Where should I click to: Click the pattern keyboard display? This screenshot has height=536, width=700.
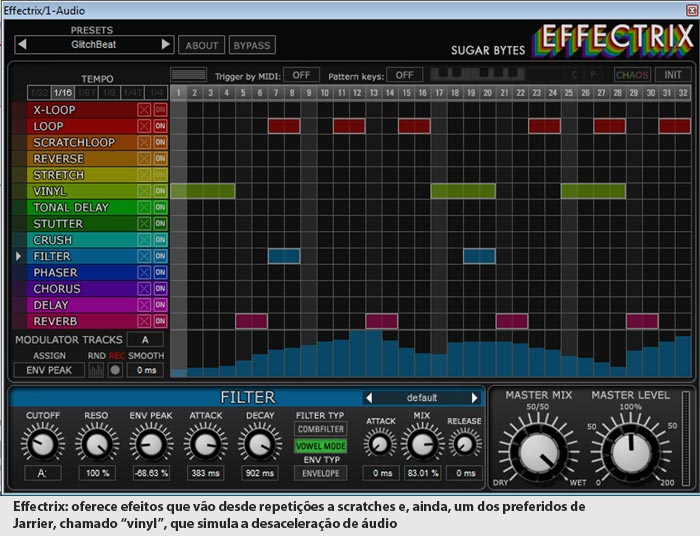pos(477,74)
